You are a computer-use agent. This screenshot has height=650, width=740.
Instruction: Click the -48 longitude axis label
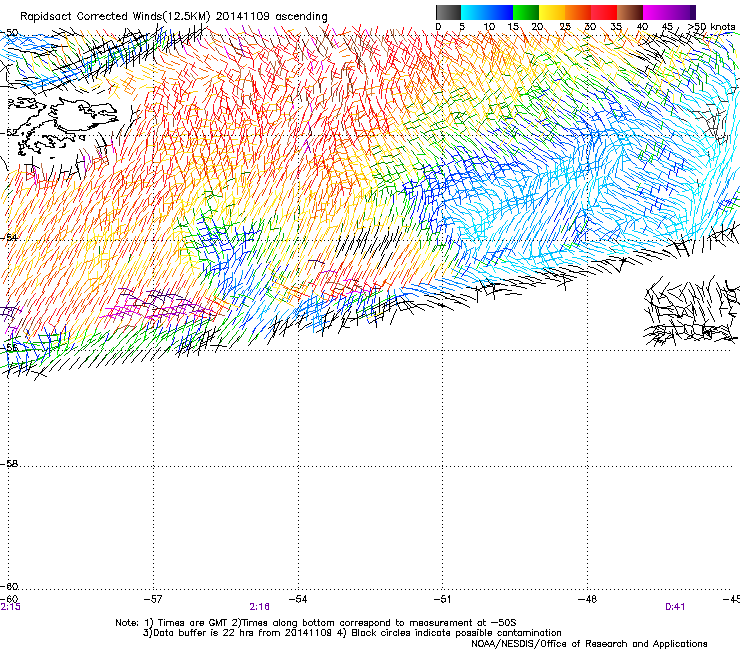(587, 599)
